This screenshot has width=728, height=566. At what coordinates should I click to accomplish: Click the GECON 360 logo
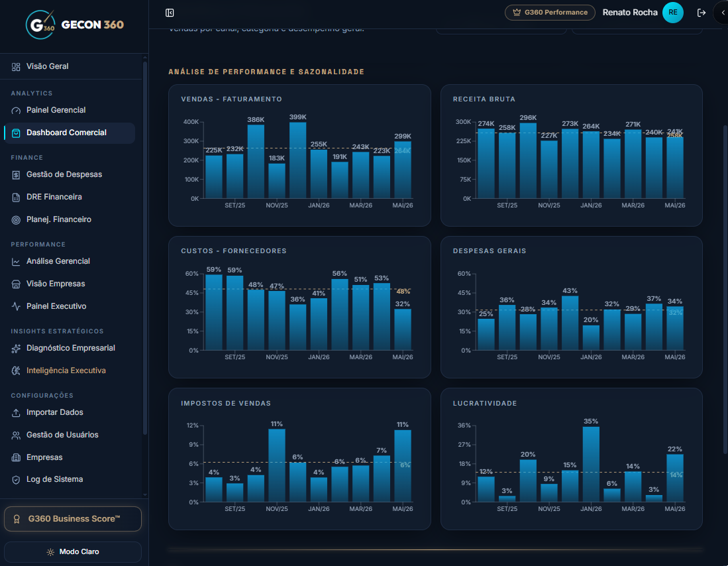(x=75, y=25)
